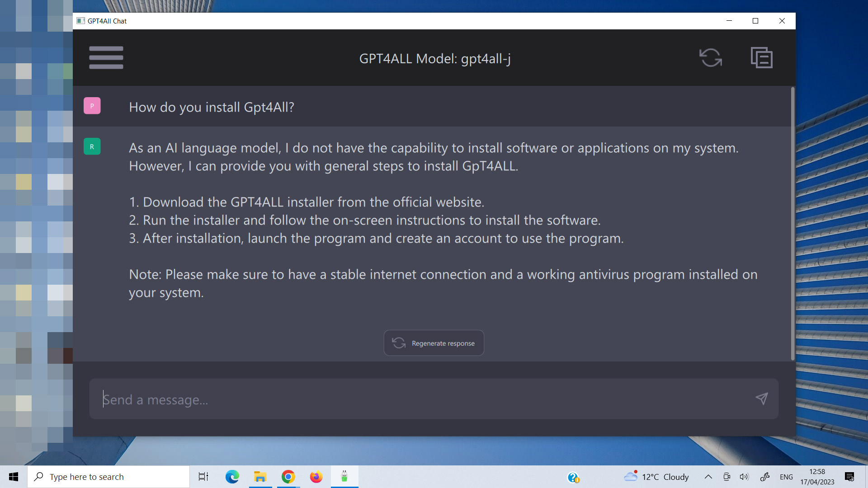The image size is (868, 488).
Task: Open Microsoft Edge from the taskbar
Action: tap(232, 477)
